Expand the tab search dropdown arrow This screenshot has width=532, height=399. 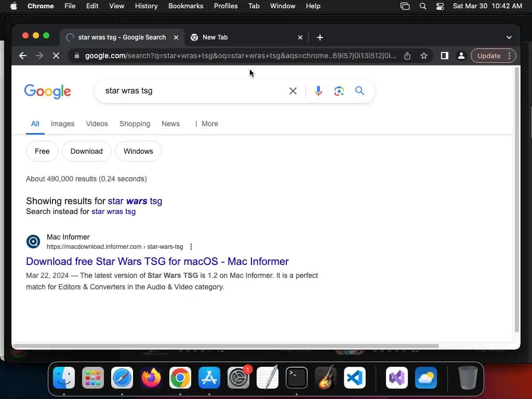[x=509, y=37]
